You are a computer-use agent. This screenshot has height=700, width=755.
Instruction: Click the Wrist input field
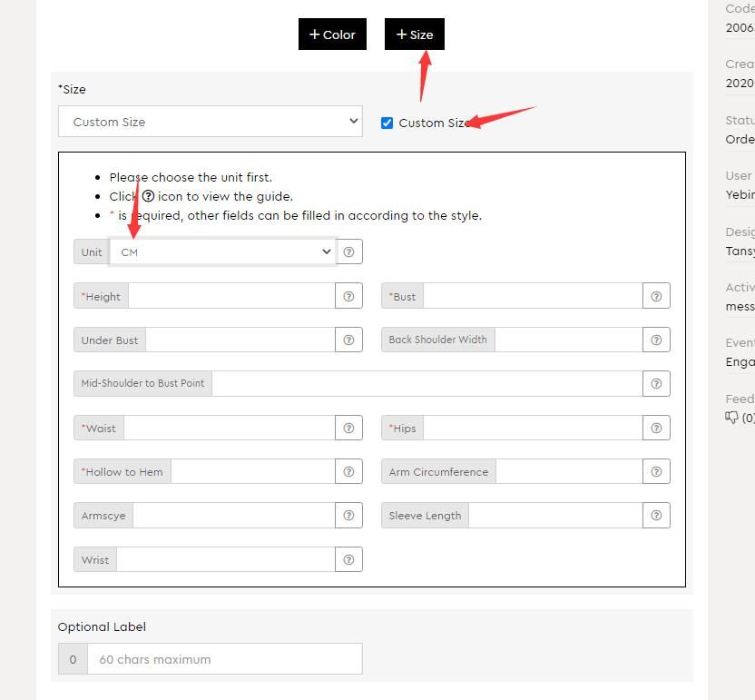(226, 559)
